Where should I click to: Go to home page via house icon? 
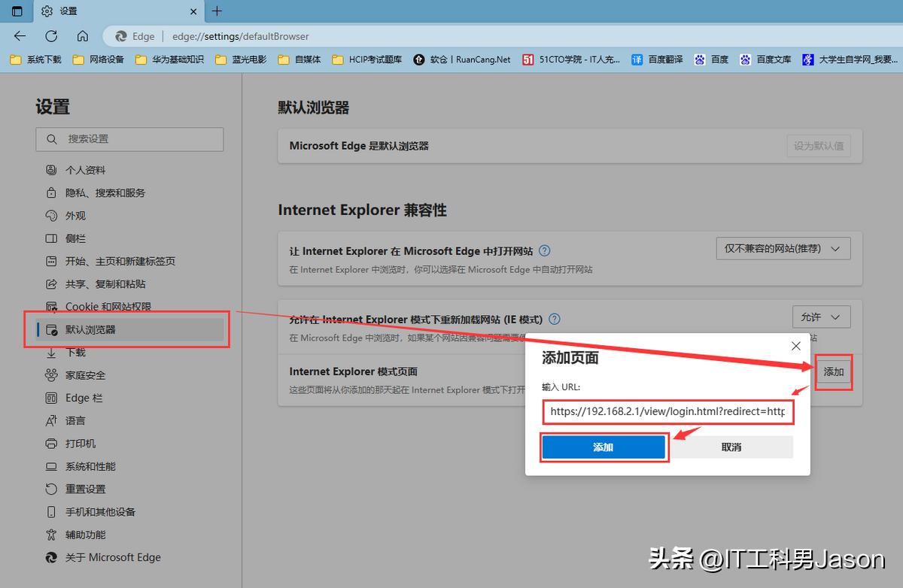click(x=83, y=36)
